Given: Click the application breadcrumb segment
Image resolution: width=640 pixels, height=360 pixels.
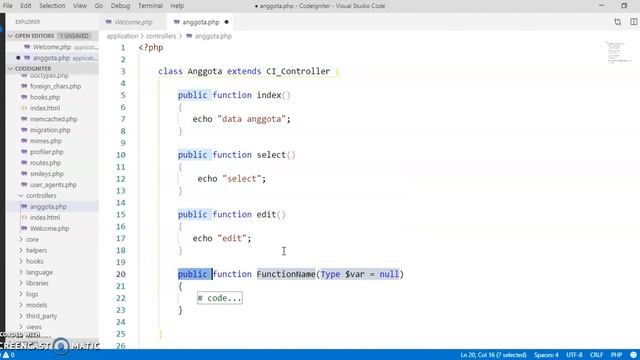Looking at the screenshot, I should click(122, 36).
